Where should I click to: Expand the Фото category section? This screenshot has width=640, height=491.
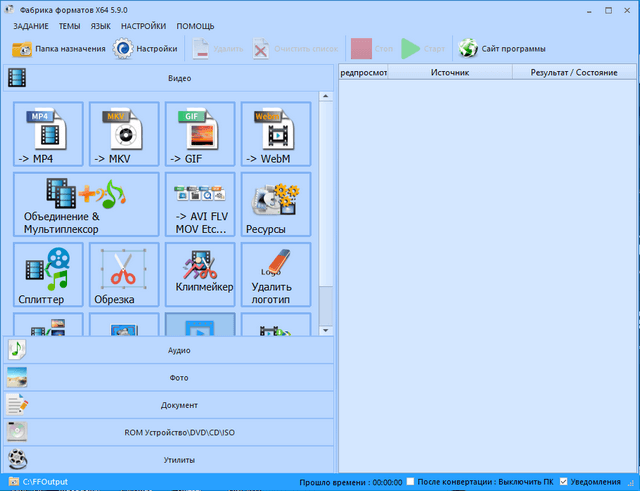168,378
